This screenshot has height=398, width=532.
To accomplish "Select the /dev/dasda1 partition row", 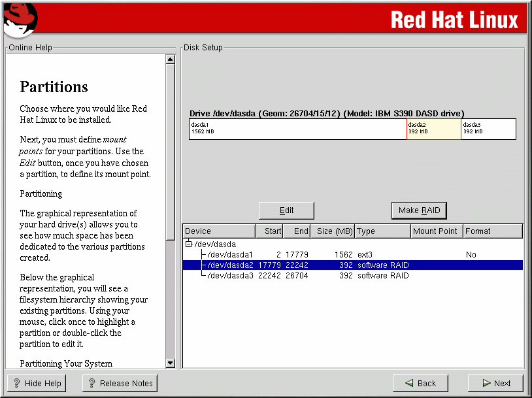I will (230, 254).
